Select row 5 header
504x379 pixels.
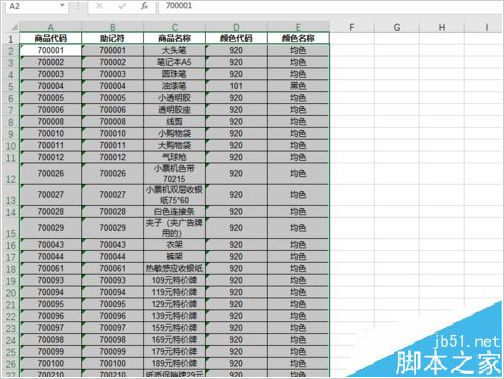[x=11, y=86]
